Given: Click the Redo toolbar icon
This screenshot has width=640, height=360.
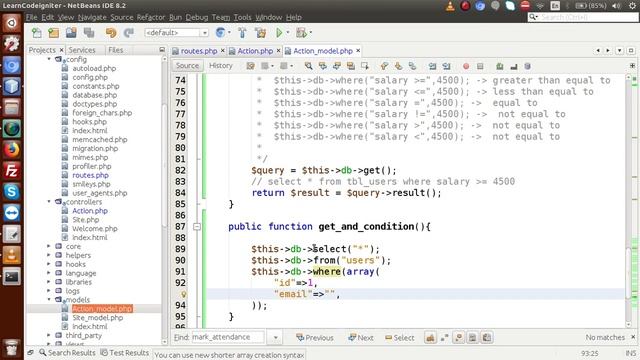Looking at the screenshot, I should click(x=129, y=33).
